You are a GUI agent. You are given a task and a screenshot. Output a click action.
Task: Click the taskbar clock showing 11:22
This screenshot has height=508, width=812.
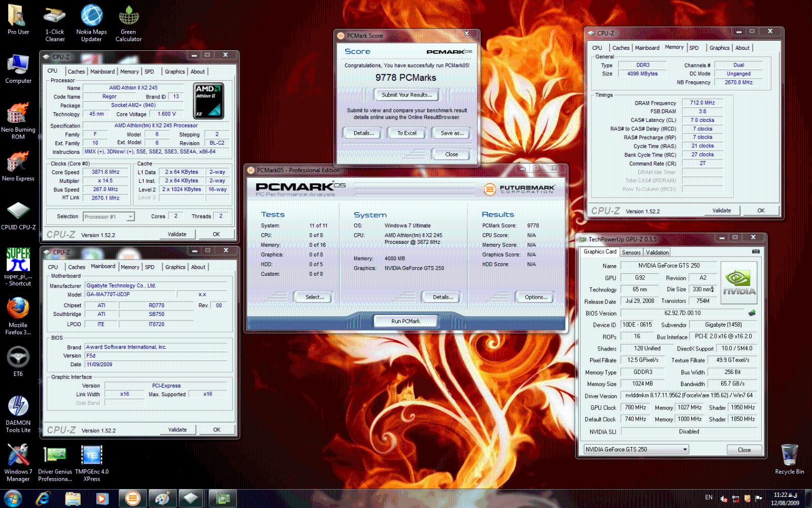coord(786,498)
